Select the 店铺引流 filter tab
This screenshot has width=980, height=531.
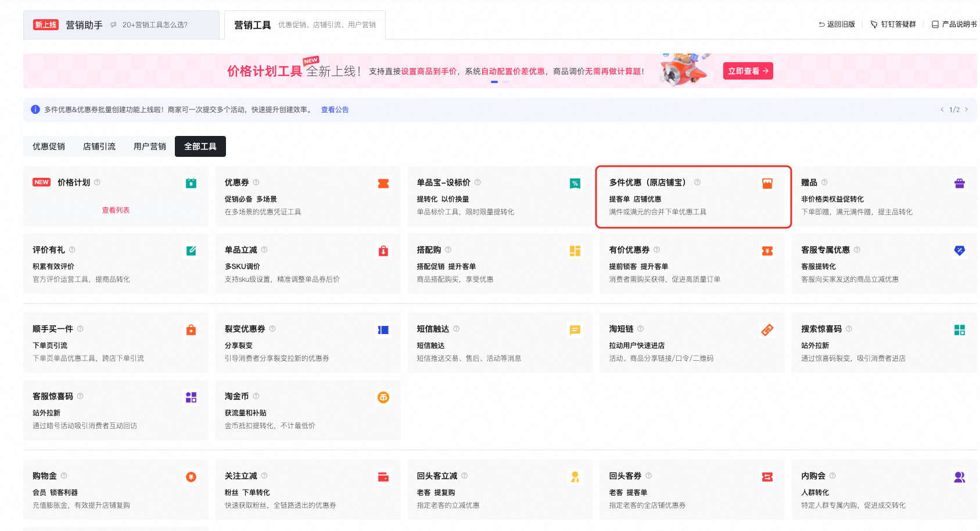(99, 146)
